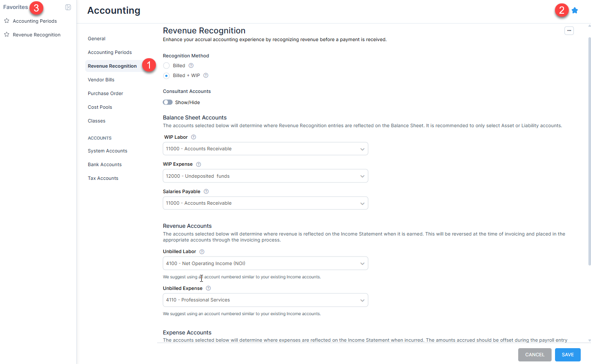The height and width of the screenshot is (364, 591).
Task: Click the star next to Revenue Recognition favorite
Action: pos(6,34)
